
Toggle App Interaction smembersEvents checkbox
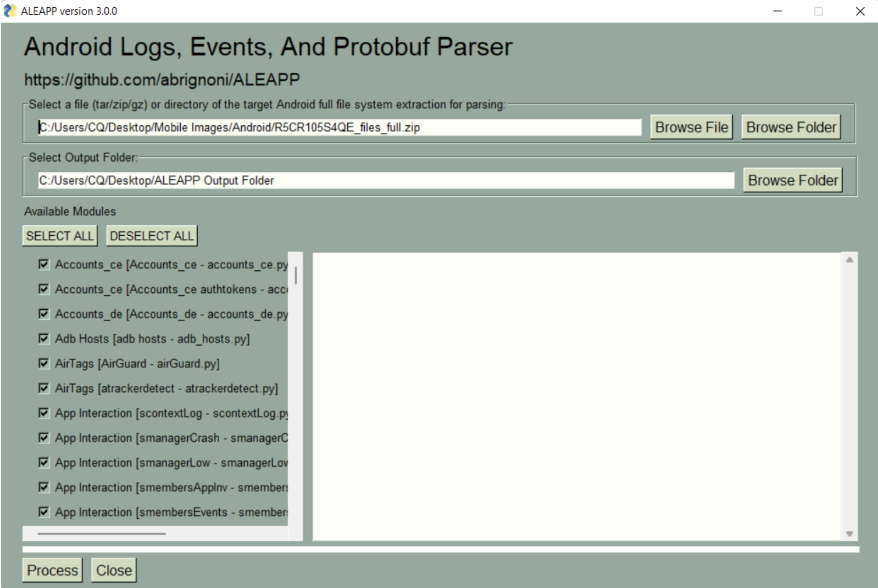[44, 512]
